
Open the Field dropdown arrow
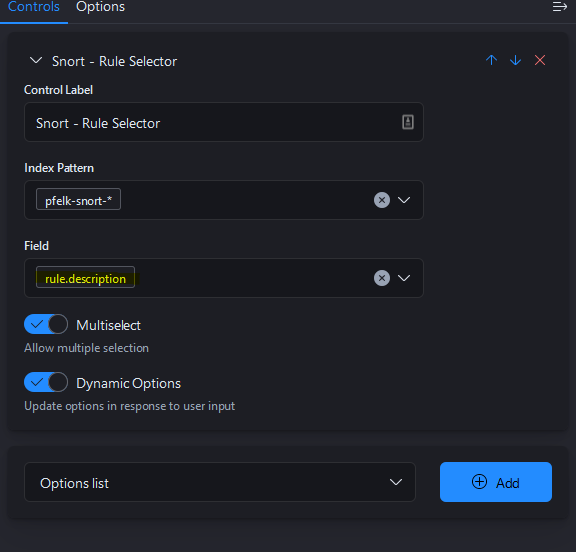point(404,278)
